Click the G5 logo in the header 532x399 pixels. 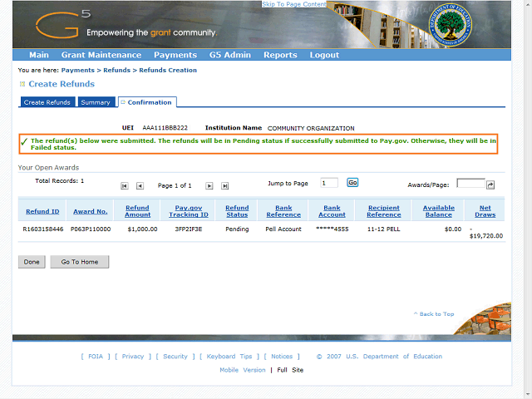tap(63, 24)
